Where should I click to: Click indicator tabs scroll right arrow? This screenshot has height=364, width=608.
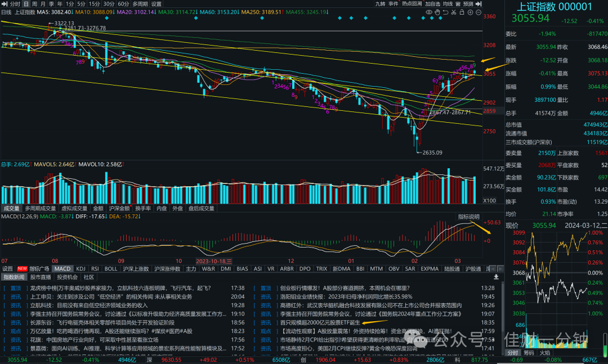pos(500,268)
